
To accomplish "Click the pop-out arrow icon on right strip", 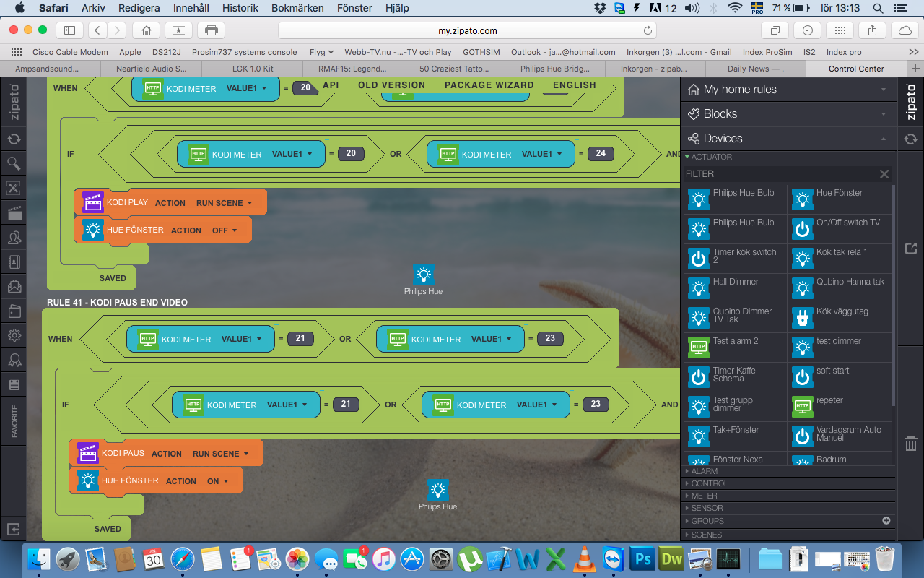I will point(910,249).
